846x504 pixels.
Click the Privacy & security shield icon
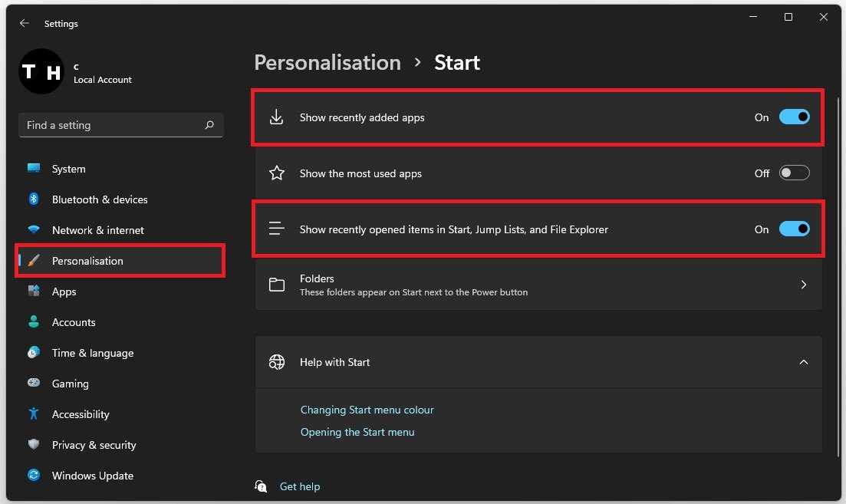coord(34,445)
